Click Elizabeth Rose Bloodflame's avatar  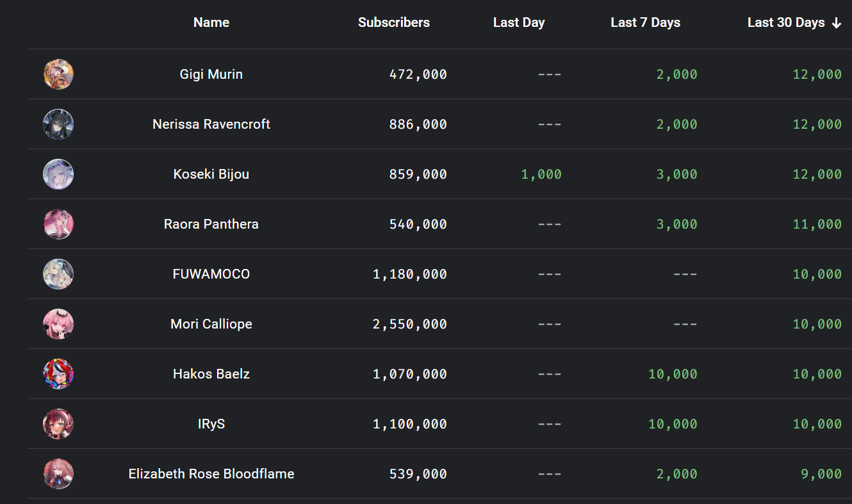pos(58,474)
